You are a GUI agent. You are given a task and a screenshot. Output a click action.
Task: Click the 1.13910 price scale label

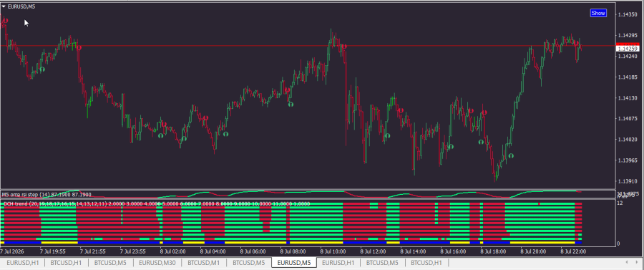tap(627, 180)
